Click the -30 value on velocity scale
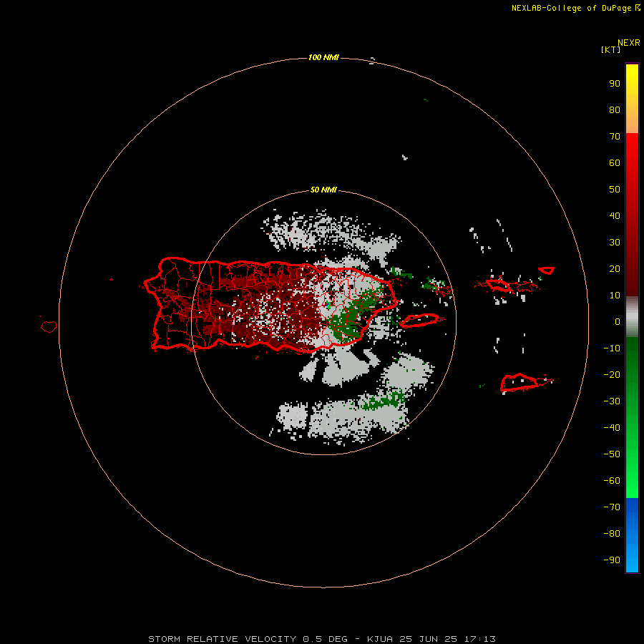The image size is (644, 644). pos(612,401)
